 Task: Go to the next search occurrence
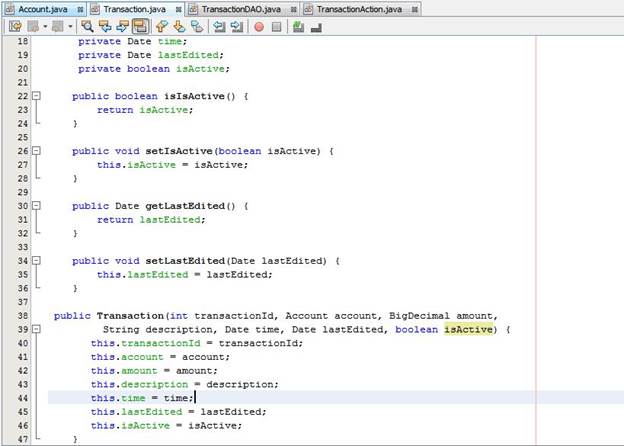click(123, 27)
